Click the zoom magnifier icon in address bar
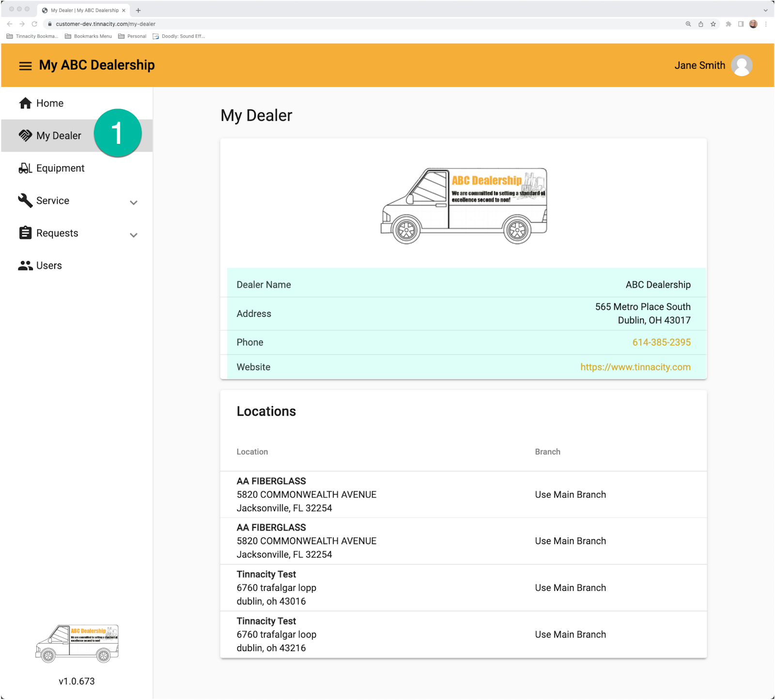Screen dimensions: 775x700 (688, 24)
